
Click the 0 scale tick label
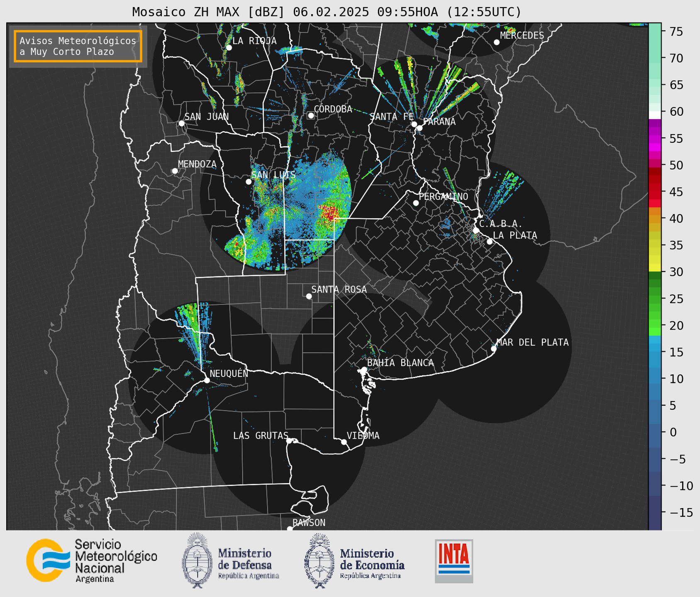pyautogui.click(x=673, y=433)
